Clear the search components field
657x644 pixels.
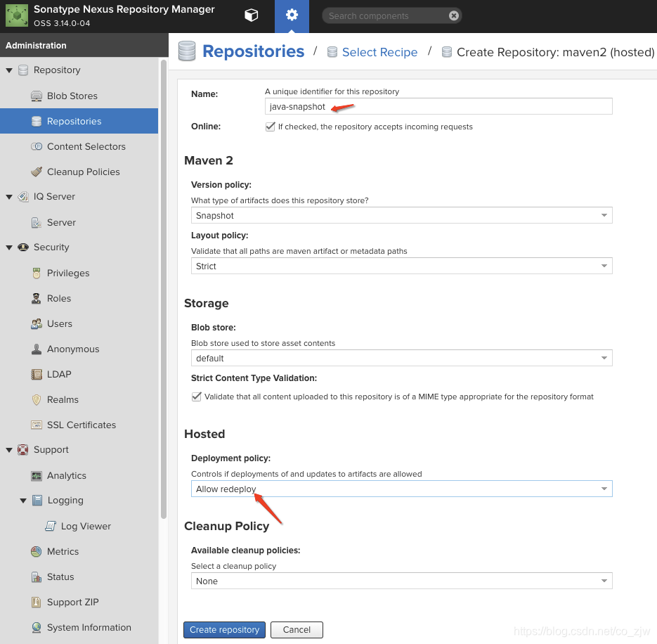(453, 16)
